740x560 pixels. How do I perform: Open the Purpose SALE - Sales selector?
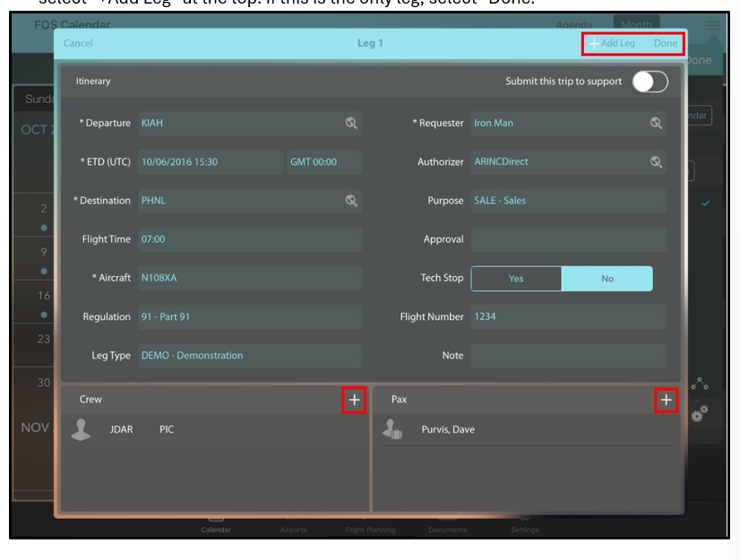(x=568, y=201)
